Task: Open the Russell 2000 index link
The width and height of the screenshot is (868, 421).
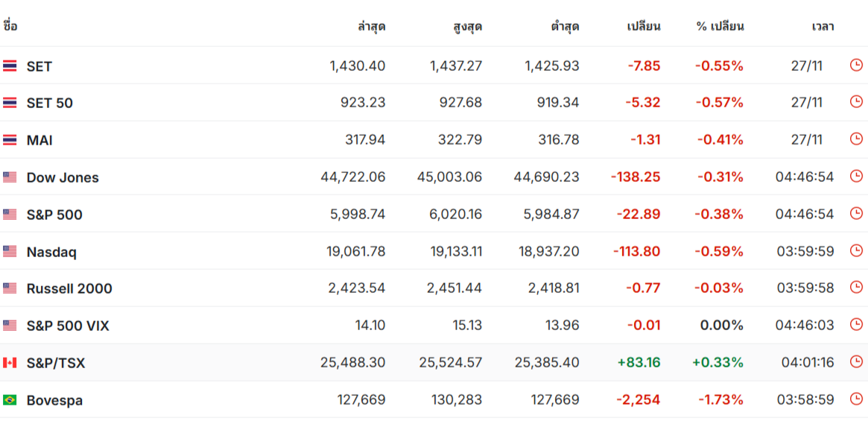Action: click(x=69, y=288)
